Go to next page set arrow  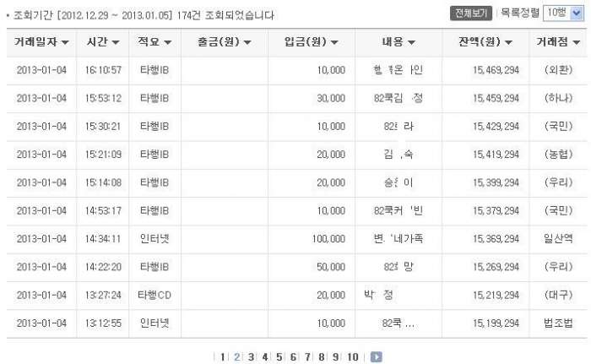click(x=377, y=357)
